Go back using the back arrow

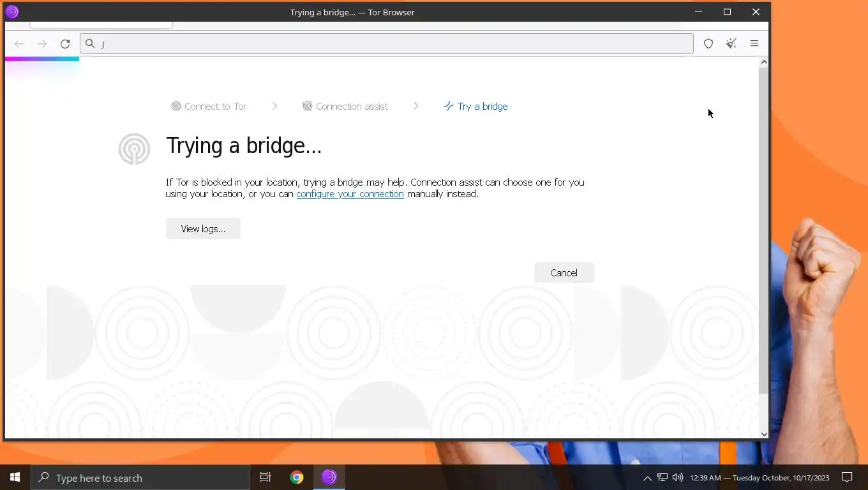[x=19, y=43]
